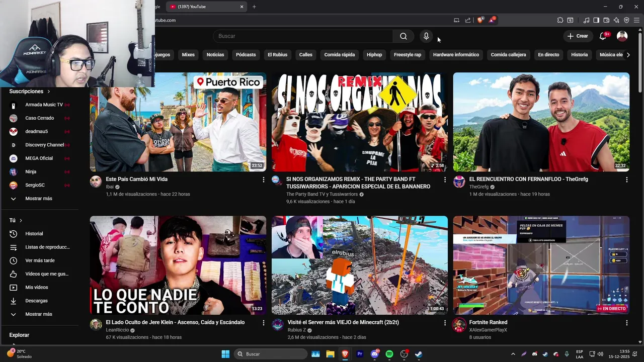Click the share page icon in address bar
This screenshot has width=644, height=362.
coord(468,20)
